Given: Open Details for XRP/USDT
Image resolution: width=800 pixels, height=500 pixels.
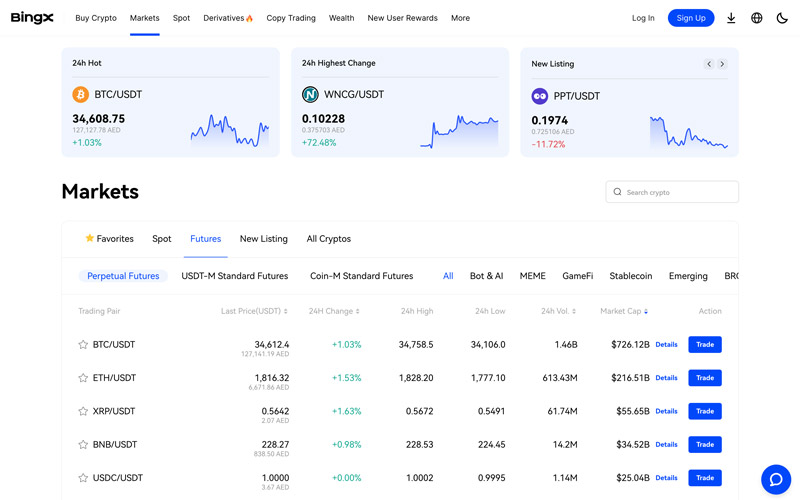Looking at the screenshot, I should (x=666, y=411).
